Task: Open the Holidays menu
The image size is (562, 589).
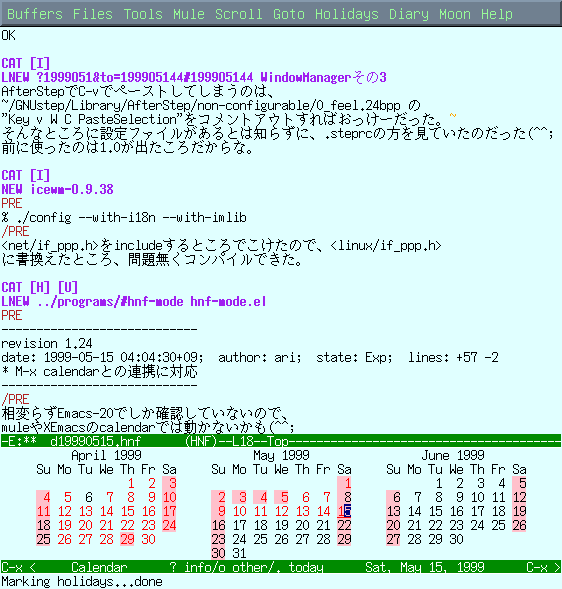Action: click(x=347, y=14)
